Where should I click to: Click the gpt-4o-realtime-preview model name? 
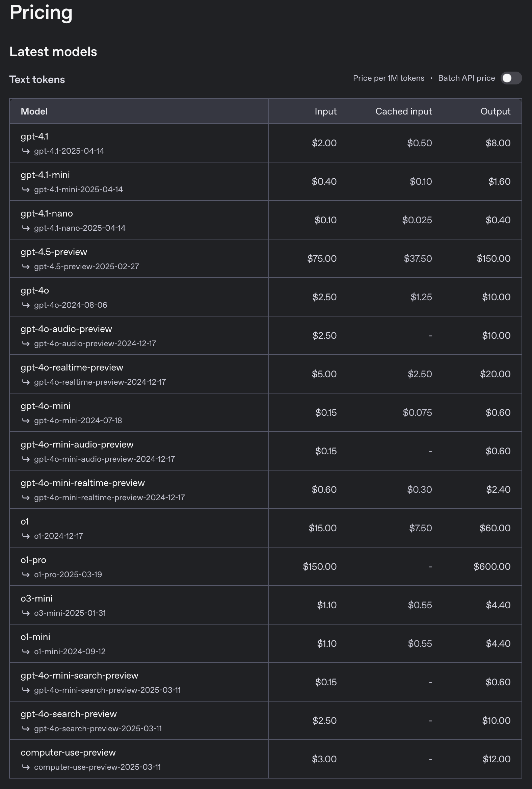click(x=72, y=368)
